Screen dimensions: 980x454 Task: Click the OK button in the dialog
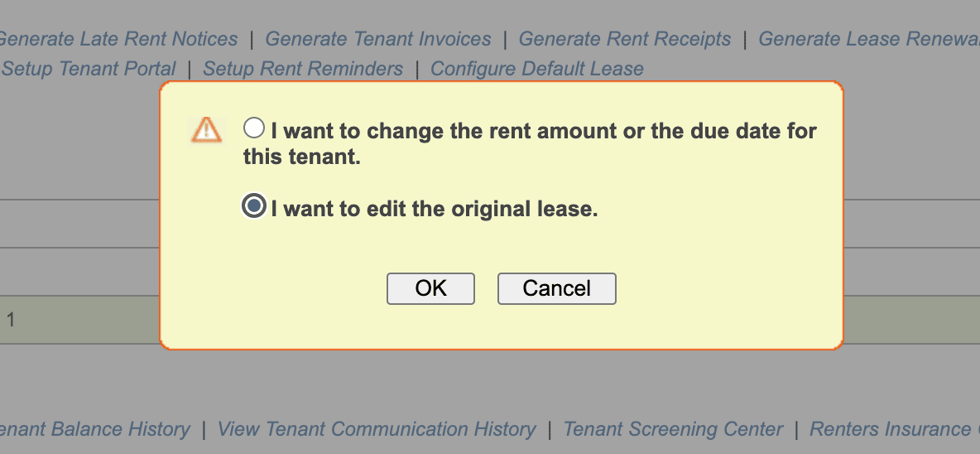[430, 288]
